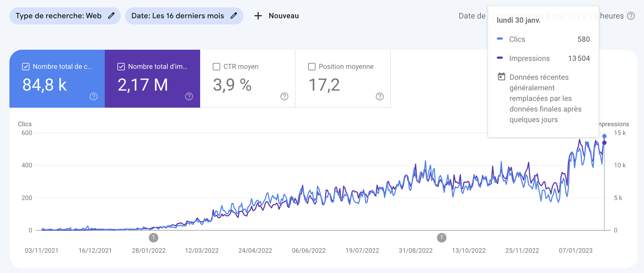This screenshot has width=644, height=273.
Task: Uncheck the total clicks checkbox
Action: 26,67
